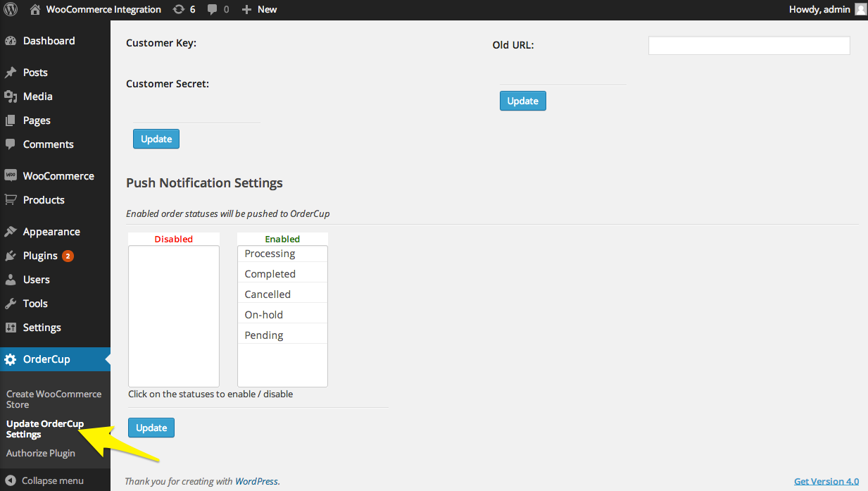Click the Plugins plug icon

11,256
